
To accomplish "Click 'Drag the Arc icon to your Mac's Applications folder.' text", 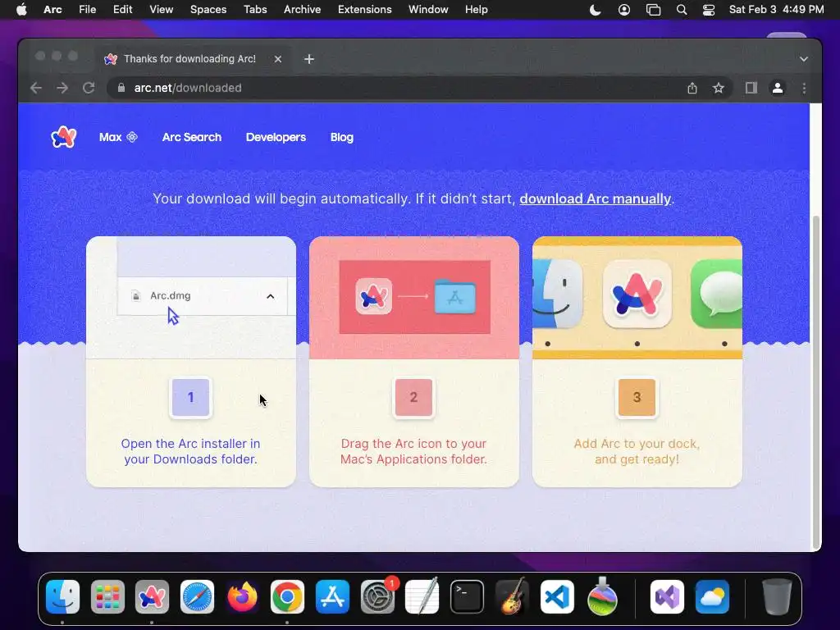I will click(x=413, y=451).
